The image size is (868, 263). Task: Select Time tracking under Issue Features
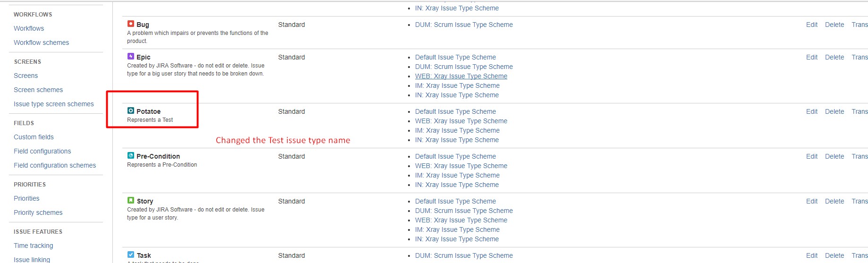33,246
